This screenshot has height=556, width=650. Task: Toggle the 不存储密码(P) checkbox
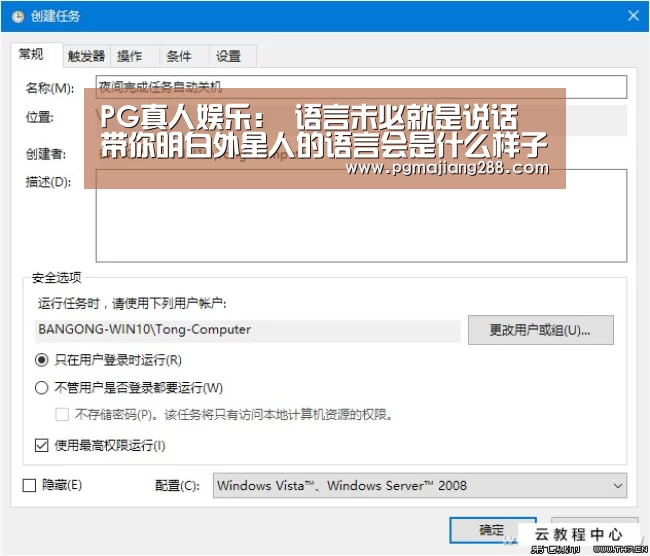[x=62, y=414]
